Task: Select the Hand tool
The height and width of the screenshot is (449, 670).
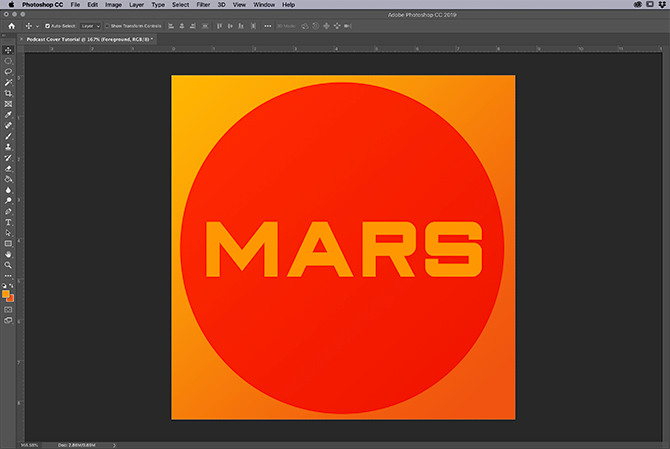Action: (x=8, y=254)
